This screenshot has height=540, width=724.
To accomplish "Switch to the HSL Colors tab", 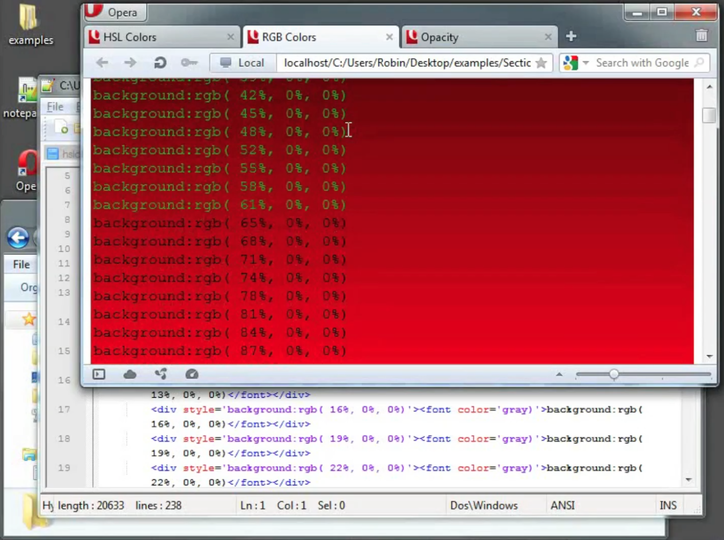I will coord(162,37).
